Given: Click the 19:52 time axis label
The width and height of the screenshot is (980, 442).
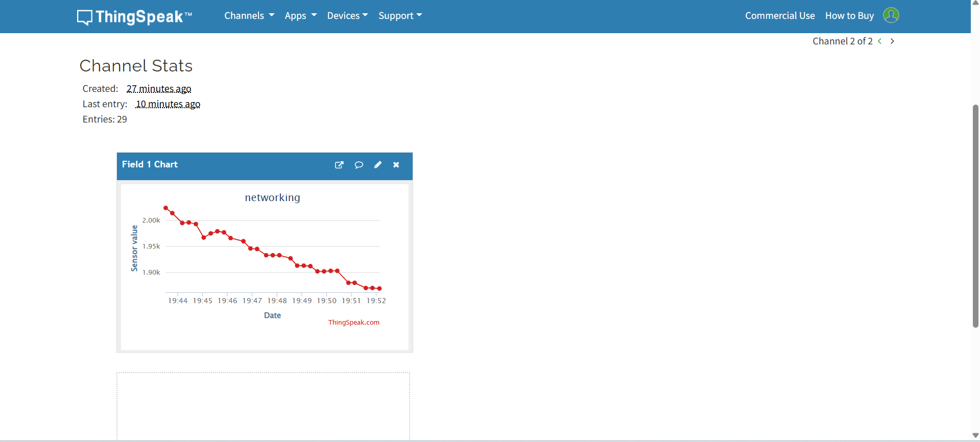Looking at the screenshot, I should pyautogui.click(x=376, y=301).
